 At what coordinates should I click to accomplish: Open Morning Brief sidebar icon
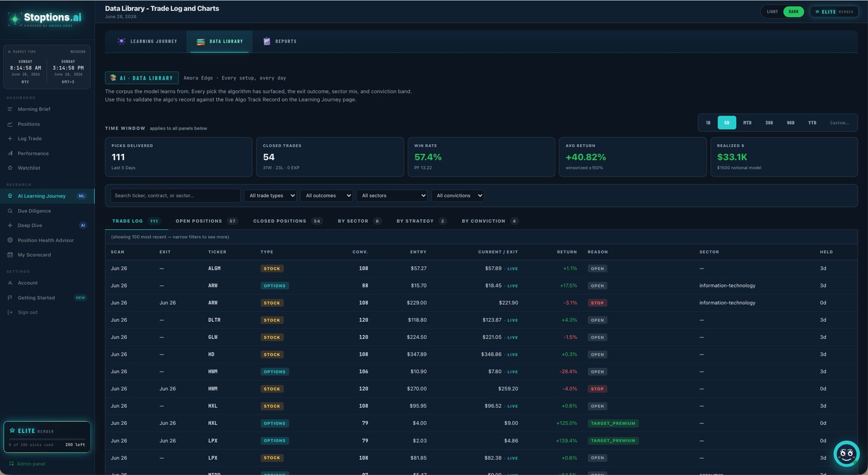(x=10, y=109)
